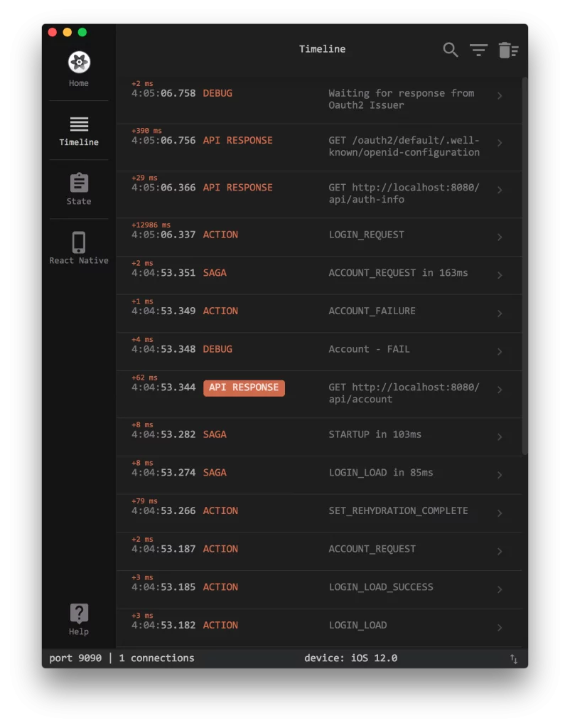The width and height of the screenshot is (570, 728).
Task: Select the LOGIN_REQUEST entry text
Action: (x=366, y=235)
